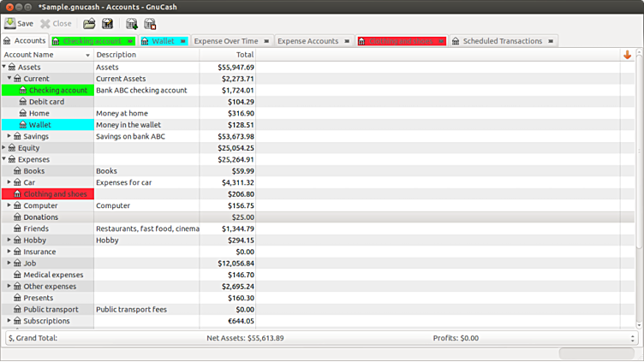Close the green Checking account tab

click(129, 41)
